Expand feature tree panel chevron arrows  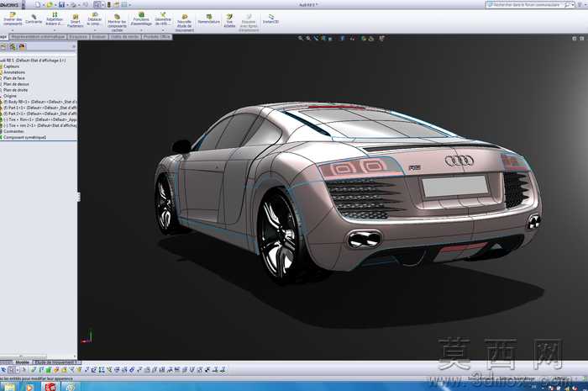click(74, 47)
